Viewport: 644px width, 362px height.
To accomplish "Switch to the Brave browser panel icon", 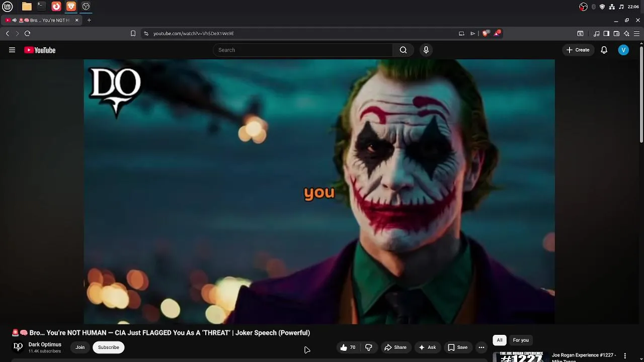I will [x=71, y=7].
